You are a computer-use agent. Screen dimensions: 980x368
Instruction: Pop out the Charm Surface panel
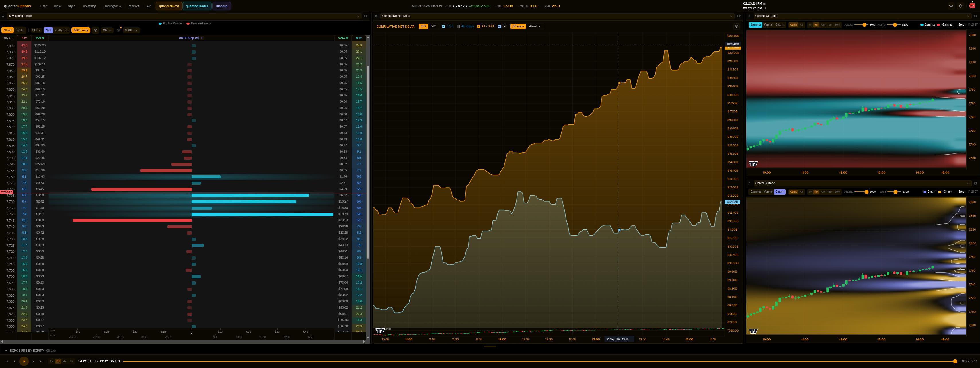pos(976,183)
